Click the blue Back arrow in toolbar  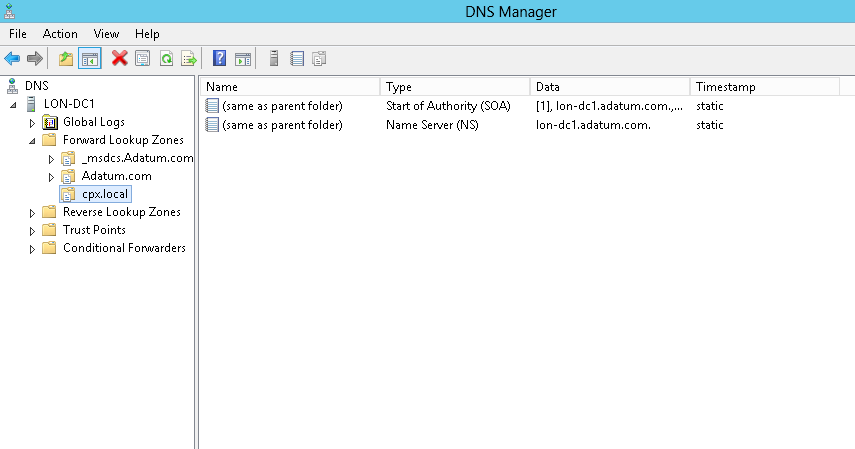12,58
